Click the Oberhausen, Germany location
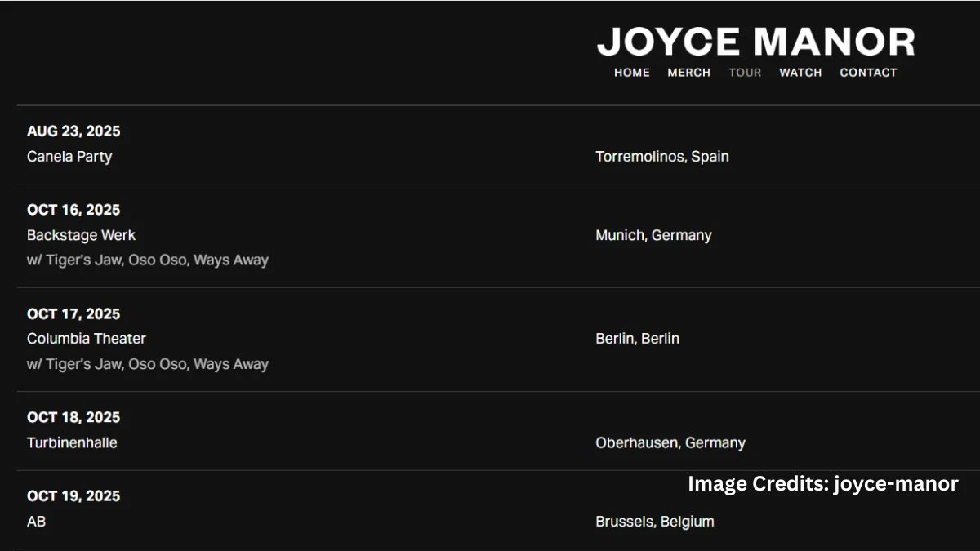980x551 pixels. [670, 443]
